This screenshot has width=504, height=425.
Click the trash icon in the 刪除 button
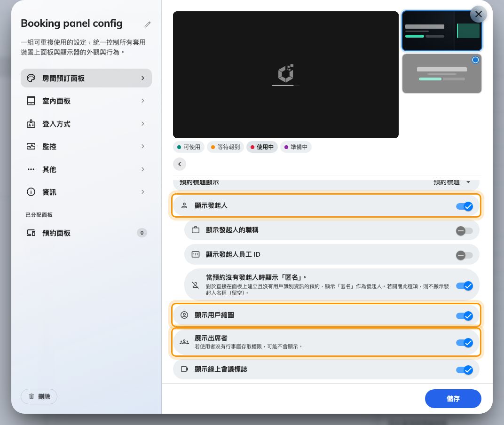pos(31,396)
